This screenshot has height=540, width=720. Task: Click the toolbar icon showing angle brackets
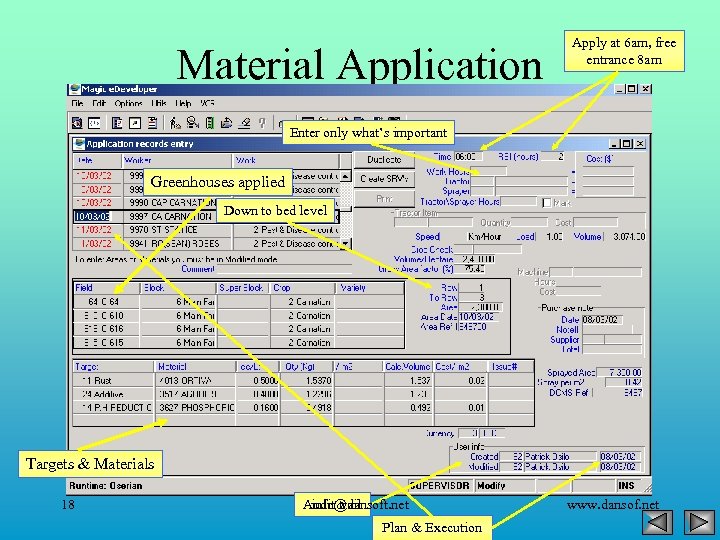[94, 123]
